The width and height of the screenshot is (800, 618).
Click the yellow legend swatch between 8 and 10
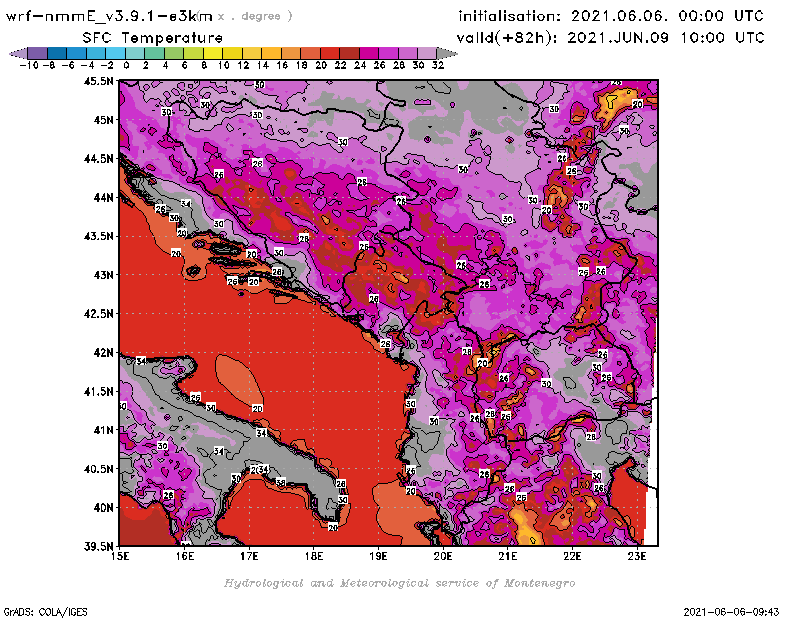(x=213, y=53)
